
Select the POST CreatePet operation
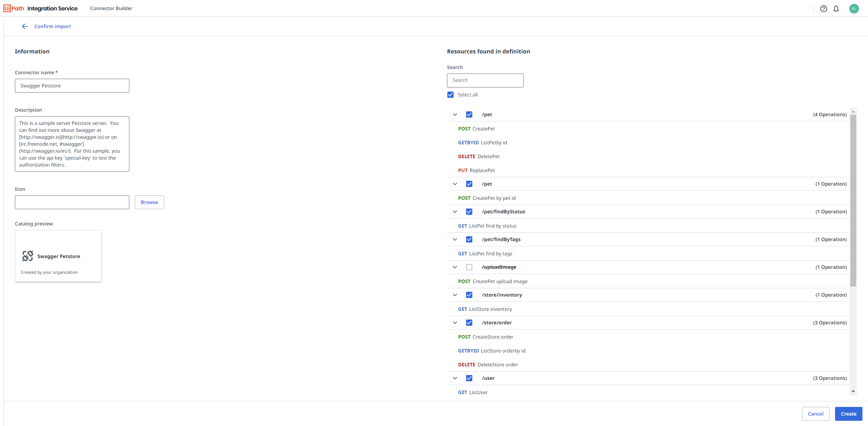tap(476, 129)
